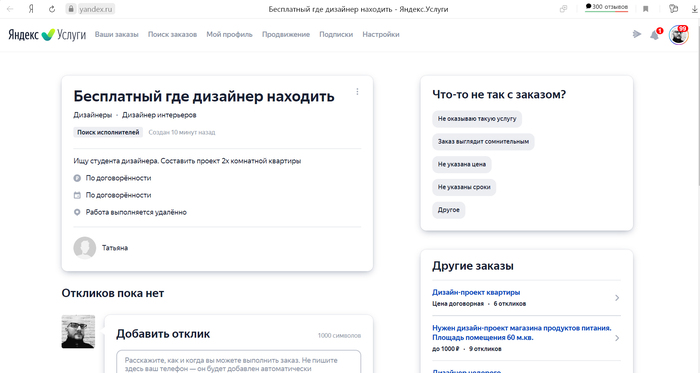
Task: Click chevron next to Дизайн-проект квартиры
Action: tap(617, 298)
